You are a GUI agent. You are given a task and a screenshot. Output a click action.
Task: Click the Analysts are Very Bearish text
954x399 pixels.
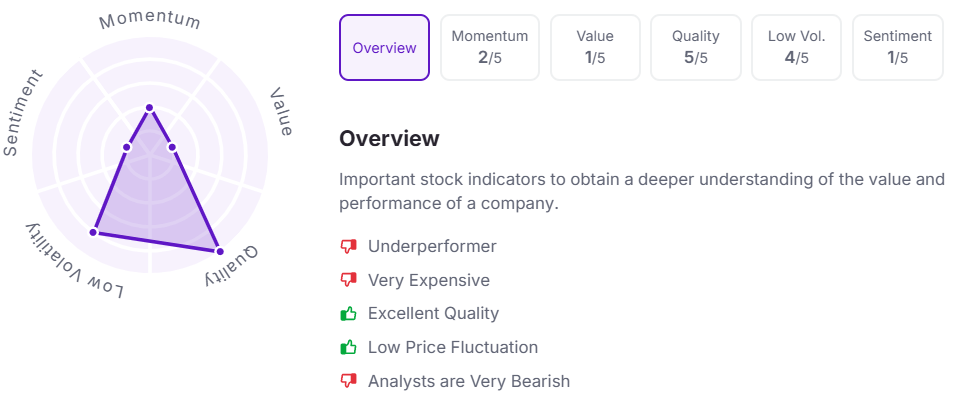point(468,381)
